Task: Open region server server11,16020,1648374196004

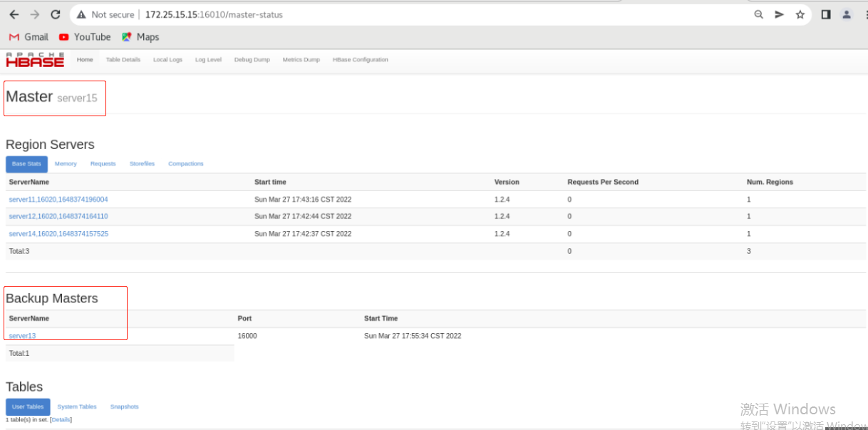Action: pos(58,199)
